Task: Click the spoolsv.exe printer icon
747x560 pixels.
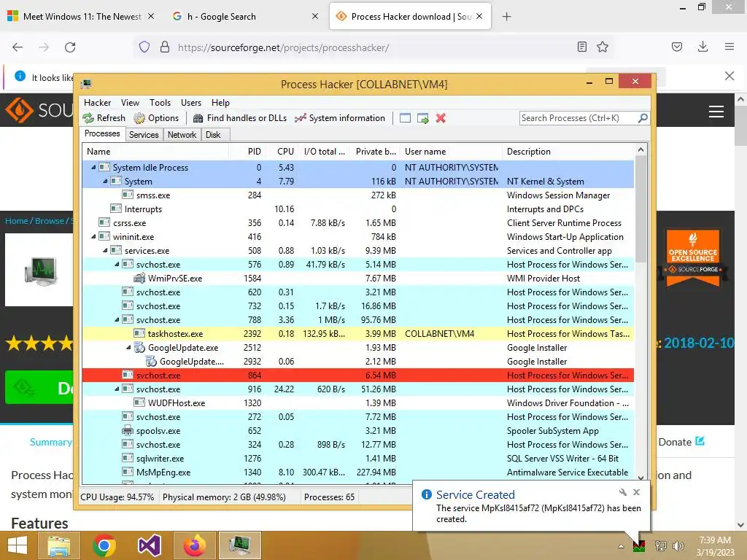Action: point(127,431)
